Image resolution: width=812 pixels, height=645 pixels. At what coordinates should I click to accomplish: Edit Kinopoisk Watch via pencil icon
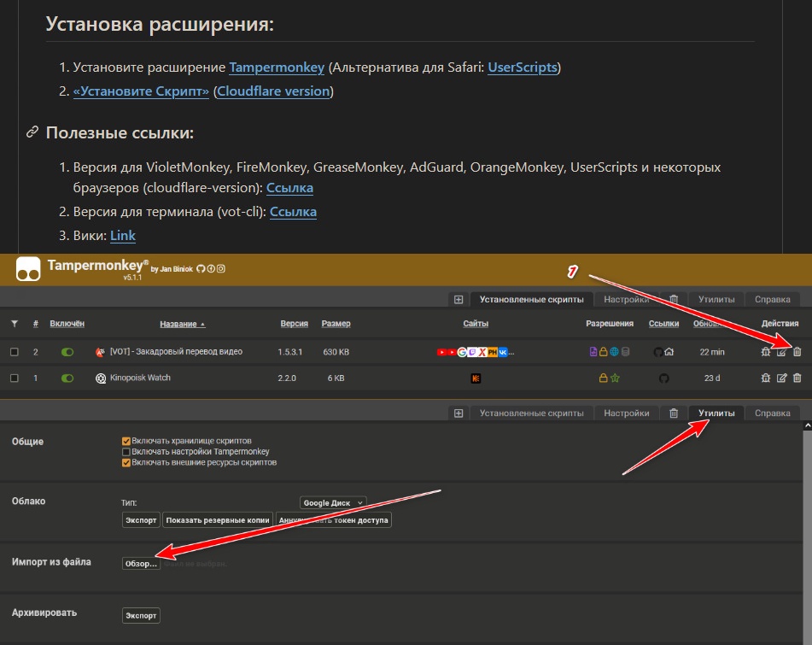coord(781,378)
